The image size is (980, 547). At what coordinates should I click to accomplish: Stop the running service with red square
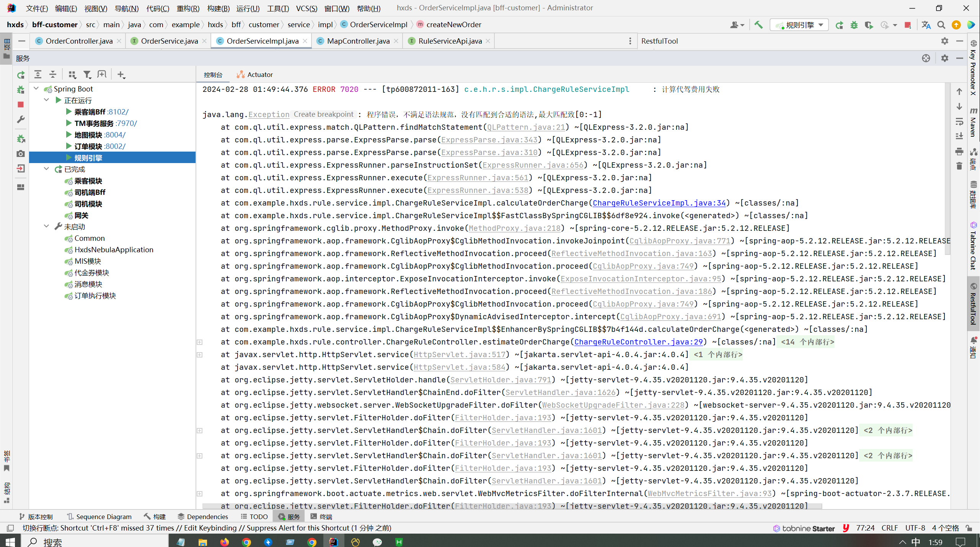(x=21, y=105)
